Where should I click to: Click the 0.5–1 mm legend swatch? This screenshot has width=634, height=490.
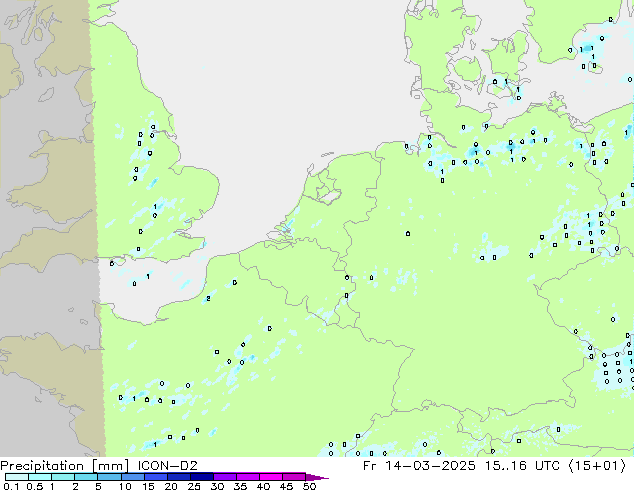click(x=40, y=477)
